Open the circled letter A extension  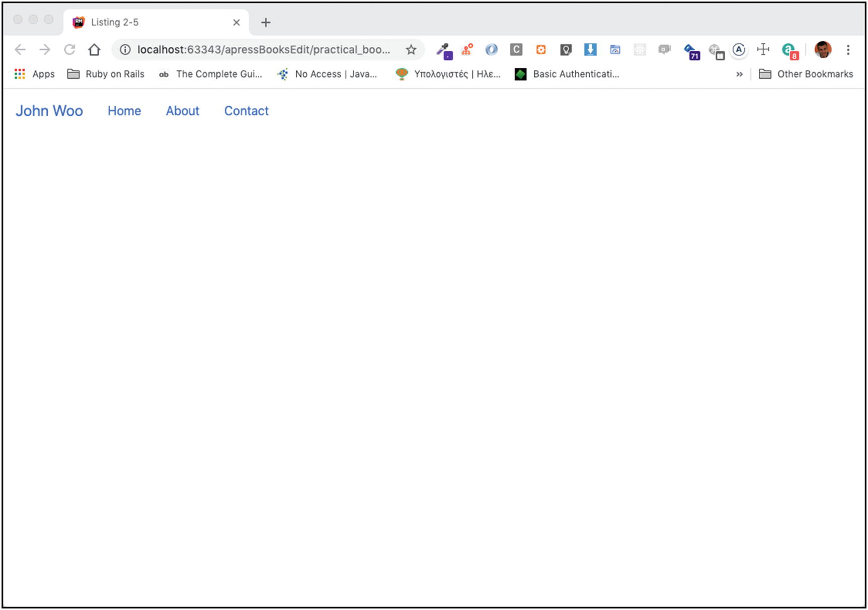tap(739, 49)
